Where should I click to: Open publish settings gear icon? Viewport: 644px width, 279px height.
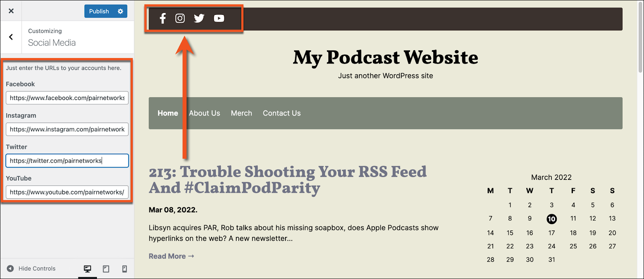pyautogui.click(x=120, y=11)
